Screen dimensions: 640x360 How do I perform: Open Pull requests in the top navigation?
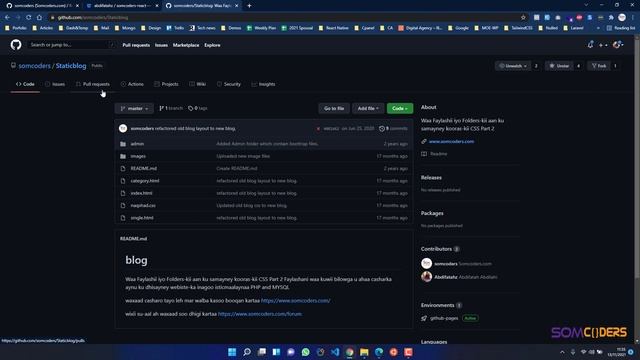tap(136, 45)
